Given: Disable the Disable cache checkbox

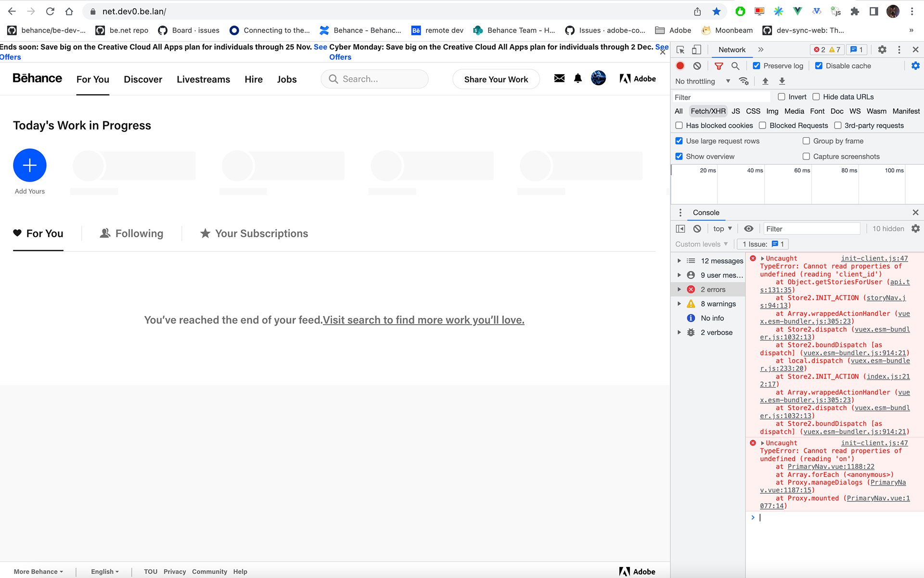Looking at the screenshot, I should point(819,66).
